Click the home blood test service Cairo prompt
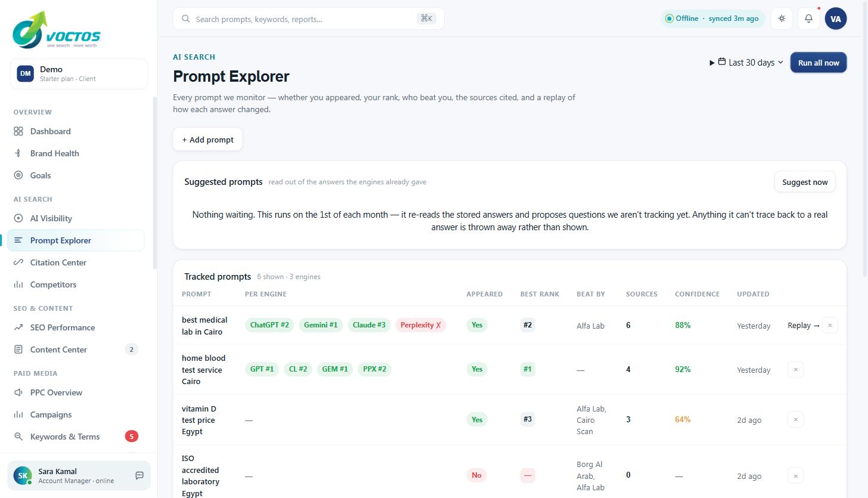Screen dimensions: 868x498 [x=203, y=370]
